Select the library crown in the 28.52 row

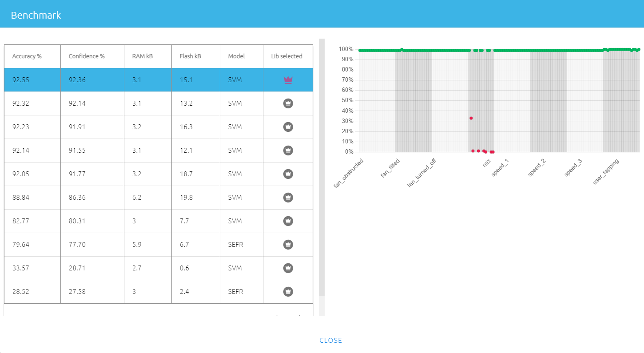tap(288, 292)
